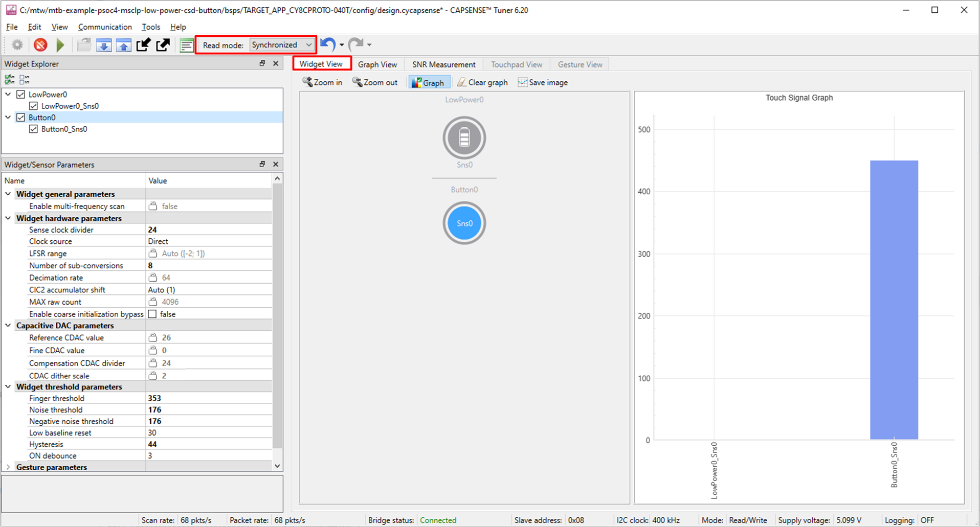Click the Hysteresis value 44
Image resolution: width=980 pixels, height=527 pixels.
[x=209, y=444]
